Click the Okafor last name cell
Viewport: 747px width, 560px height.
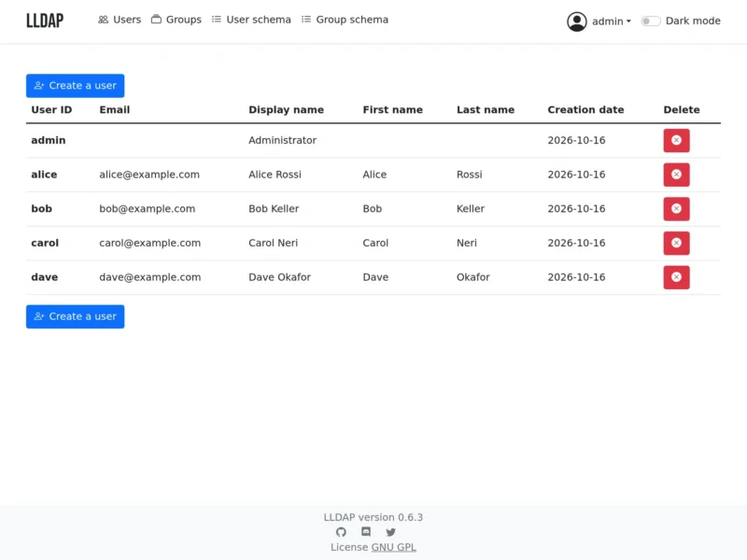473,277
